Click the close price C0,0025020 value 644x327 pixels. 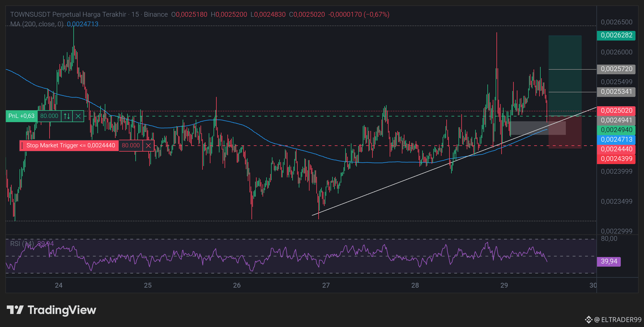307,14
